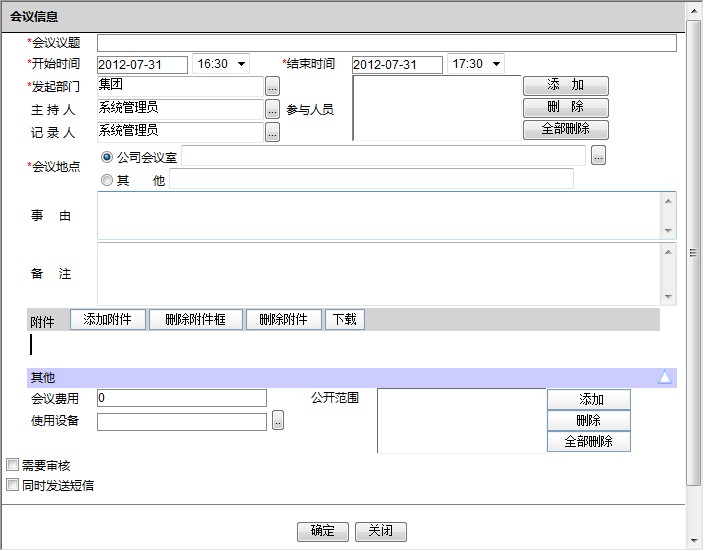Image resolution: width=704 pixels, height=551 pixels.
Task: Tick the 同时发送短信 checkbox
Action: (13, 485)
